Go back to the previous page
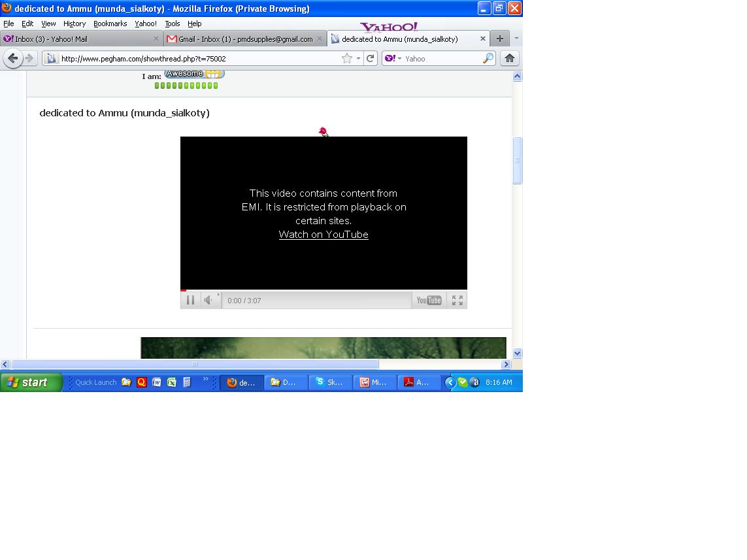Viewport: 747px width, 560px height. click(13, 59)
